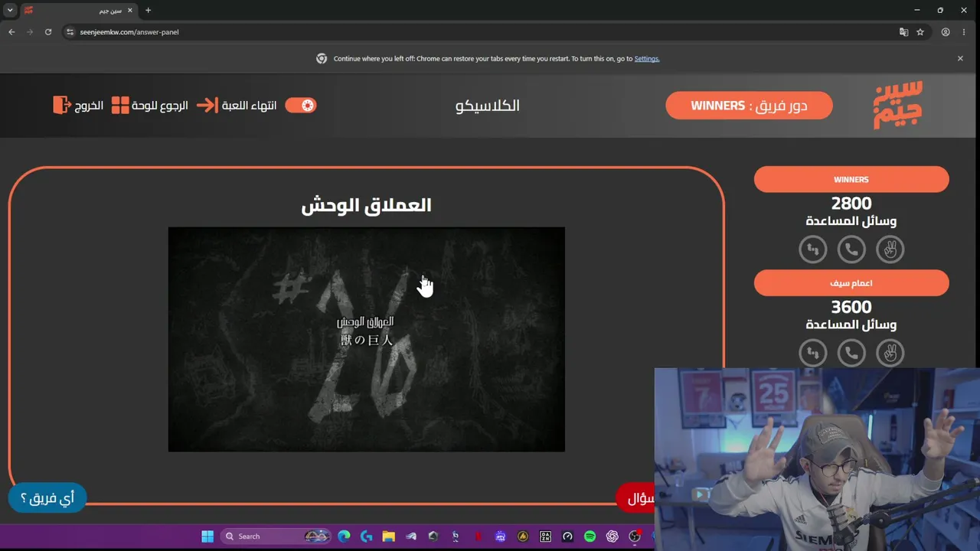Open the Settings link in restore notification
Viewport: 980px width, 551px height.
tap(647, 59)
